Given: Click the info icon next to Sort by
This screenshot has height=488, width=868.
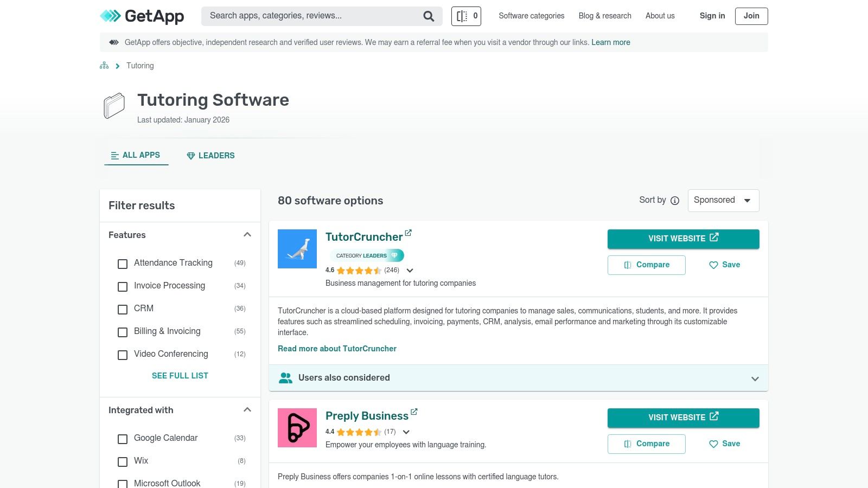Looking at the screenshot, I should 674,201.
